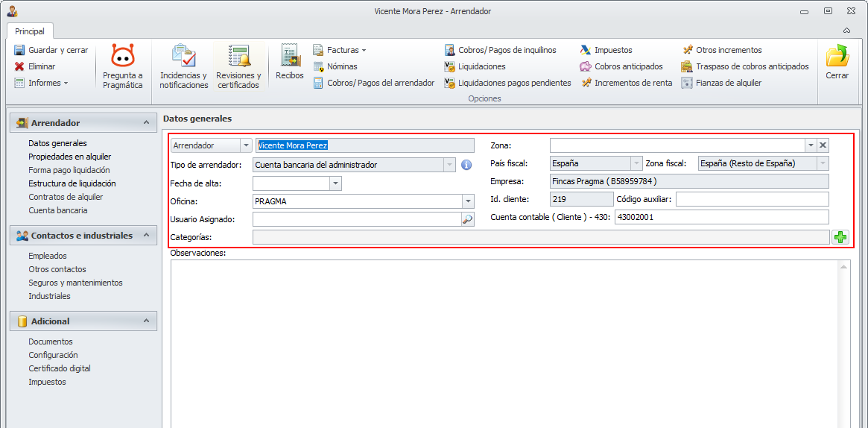Click the green plus to add Categorías
868x428 pixels.
840,237
